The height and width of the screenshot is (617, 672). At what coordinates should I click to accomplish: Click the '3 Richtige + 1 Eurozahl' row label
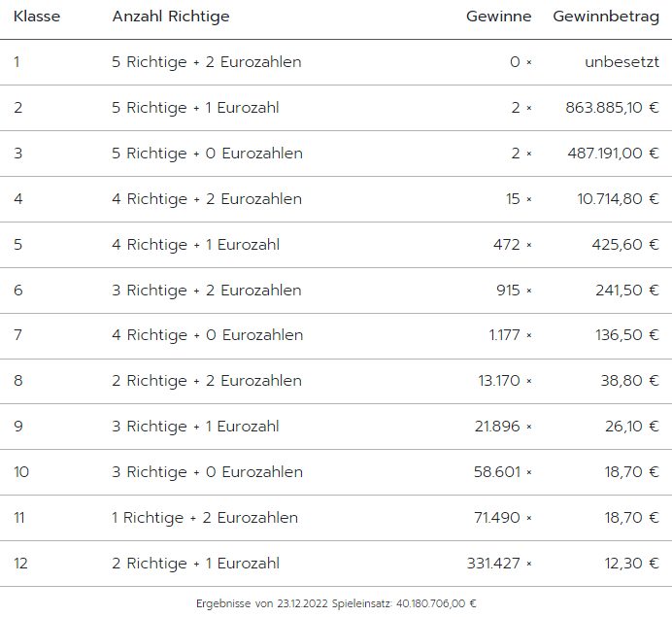195,427
